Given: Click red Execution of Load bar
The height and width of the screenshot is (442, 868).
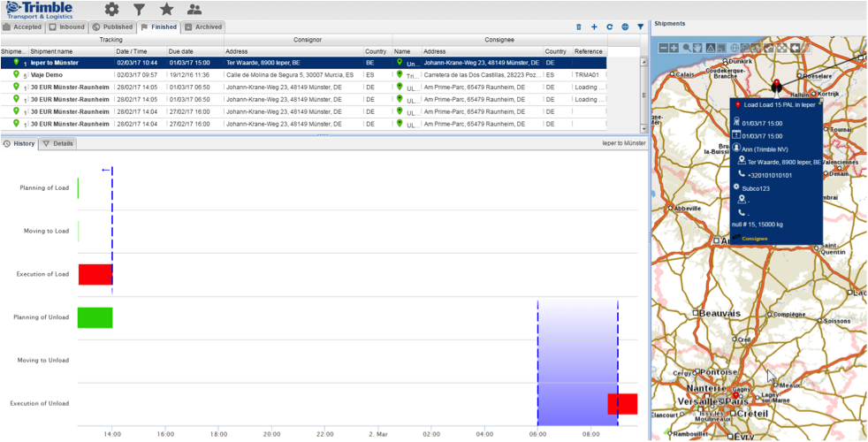Looking at the screenshot, I should [95, 274].
